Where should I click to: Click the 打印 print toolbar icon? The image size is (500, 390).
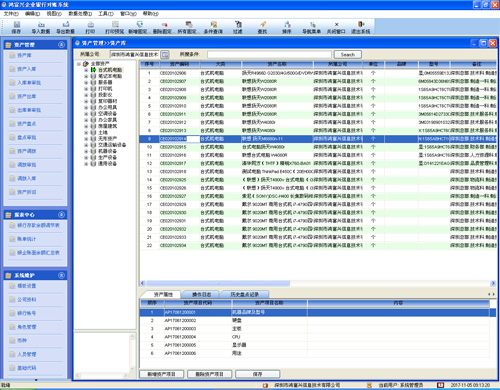click(x=90, y=24)
